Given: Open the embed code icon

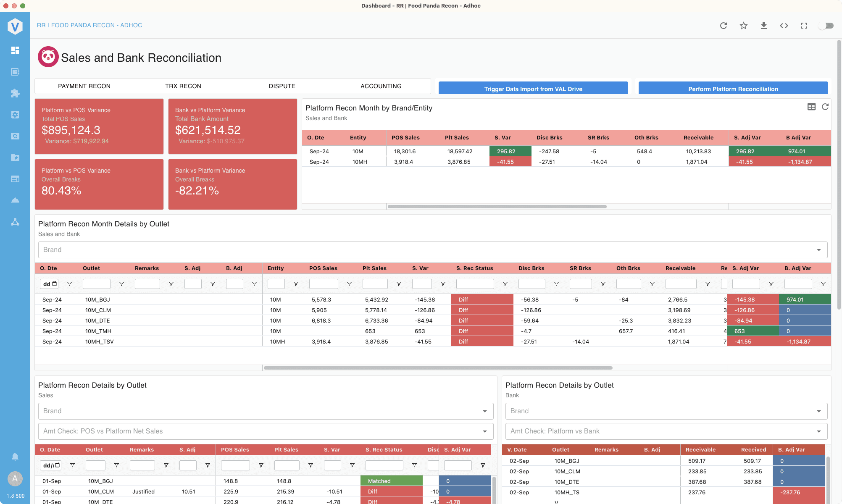Looking at the screenshot, I should (x=784, y=26).
